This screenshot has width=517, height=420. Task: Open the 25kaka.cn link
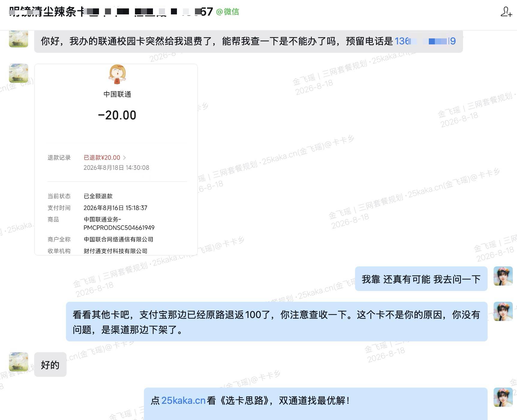tap(183, 400)
